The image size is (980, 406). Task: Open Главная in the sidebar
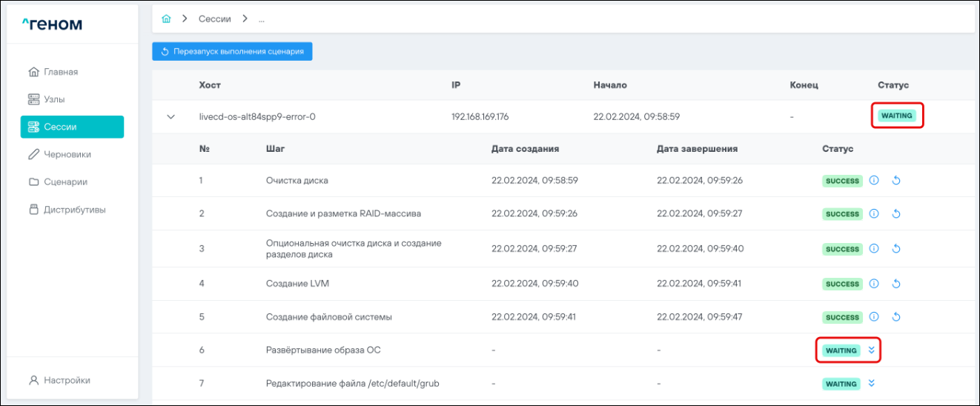pos(60,72)
